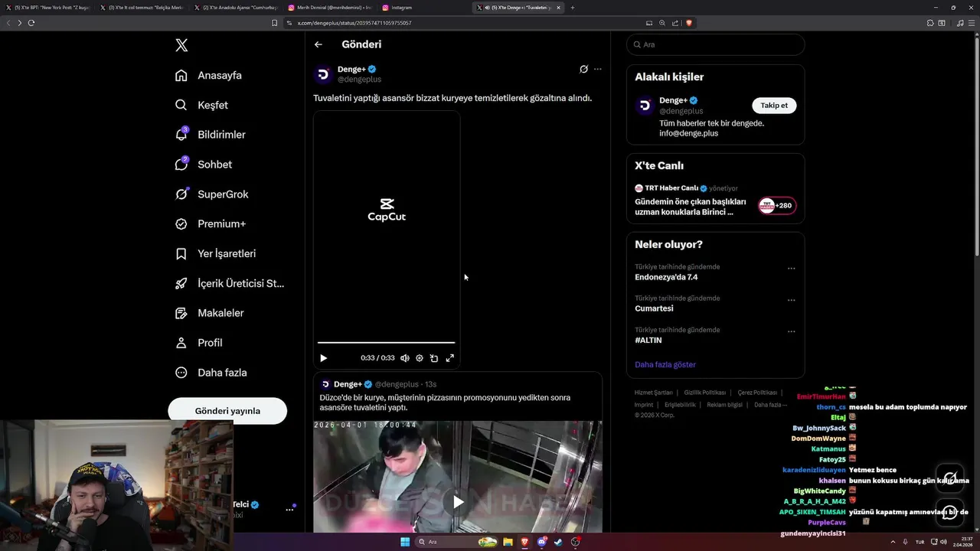
Task: Open #ALTIN trending topic
Action: point(648,340)
